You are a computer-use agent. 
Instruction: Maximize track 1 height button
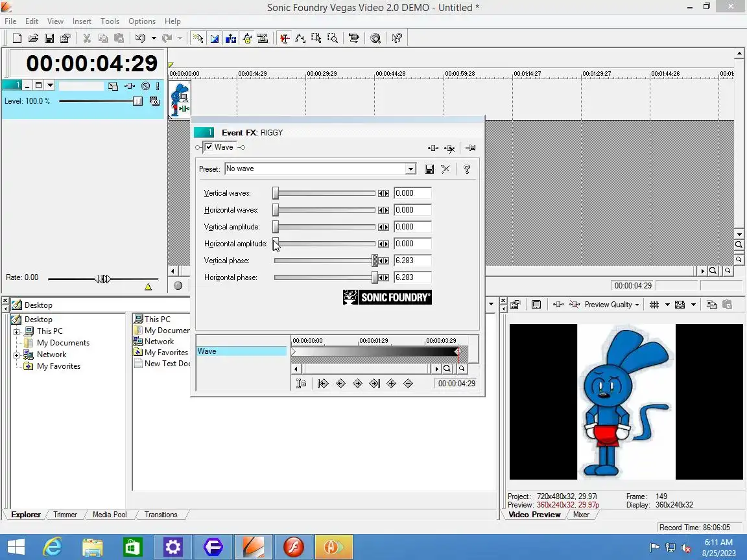pos(39,86)
